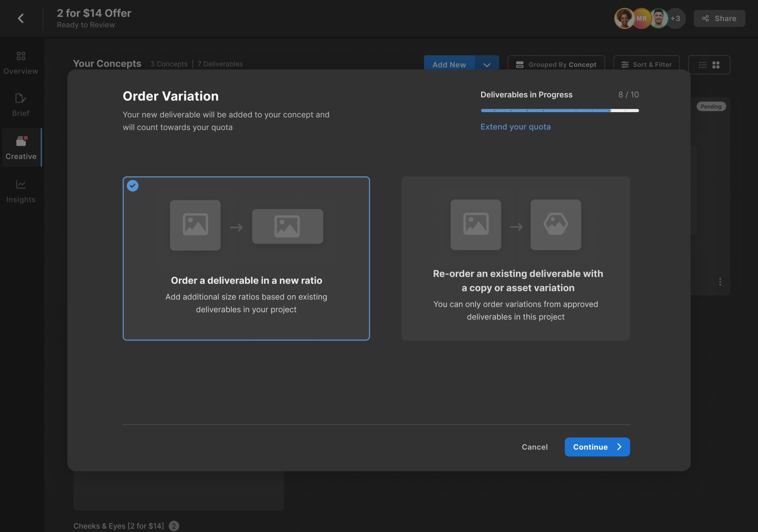Click the Continue button
This screenshot has width=758, height=532.
[x=597, y=447]
